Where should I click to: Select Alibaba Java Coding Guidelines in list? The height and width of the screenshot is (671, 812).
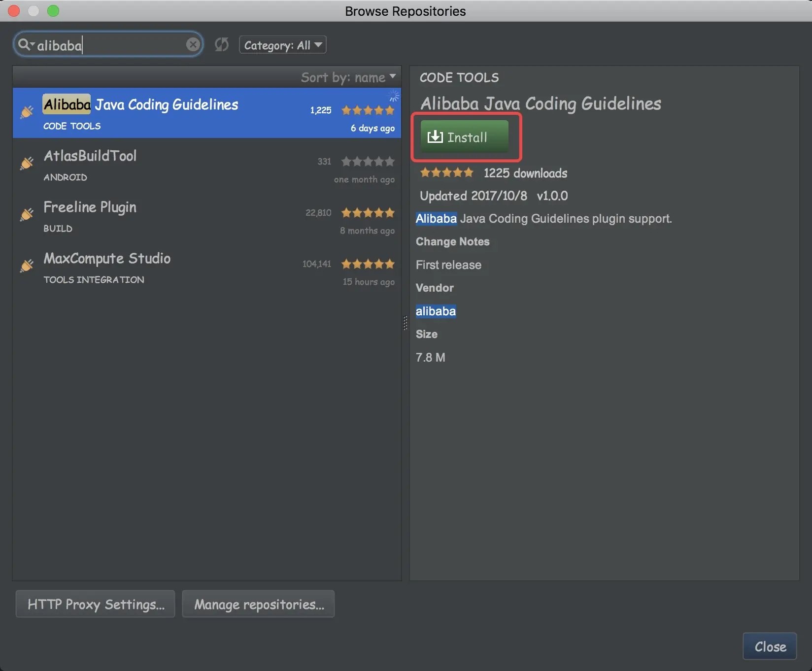pyautogui.click(x=207, y=113)
